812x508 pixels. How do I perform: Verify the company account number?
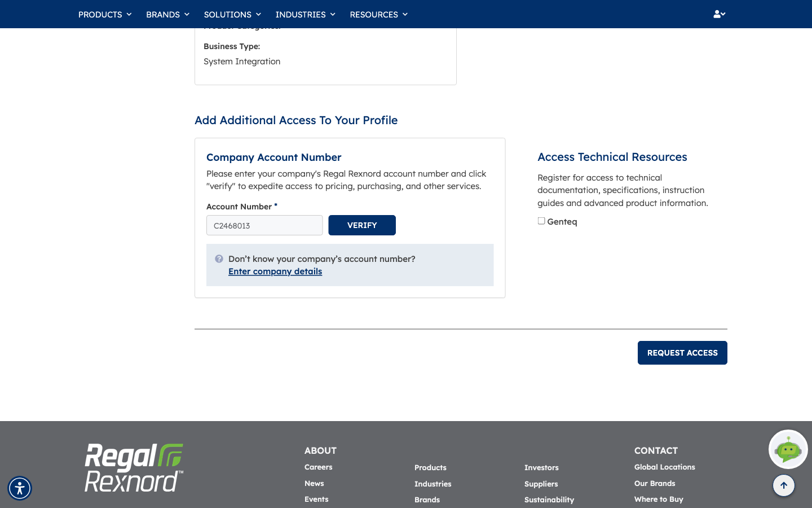(x=362, y=225)
